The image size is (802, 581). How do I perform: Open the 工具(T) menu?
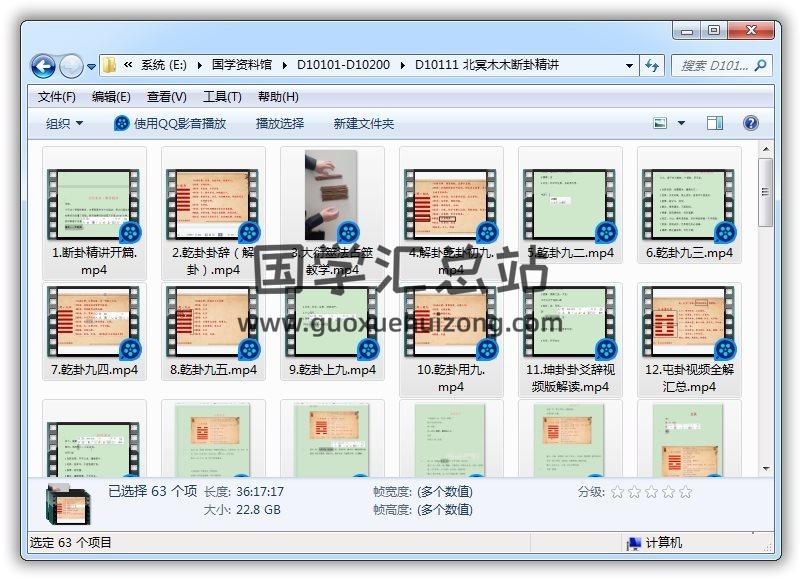222,97
